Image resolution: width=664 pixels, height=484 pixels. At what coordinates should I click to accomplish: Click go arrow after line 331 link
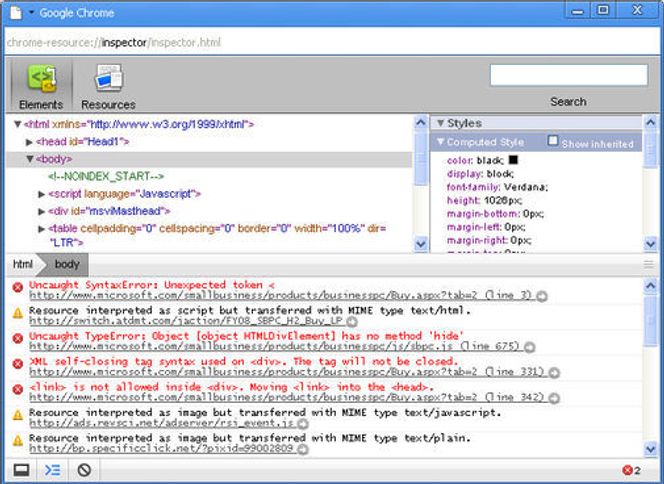point(554,373)
